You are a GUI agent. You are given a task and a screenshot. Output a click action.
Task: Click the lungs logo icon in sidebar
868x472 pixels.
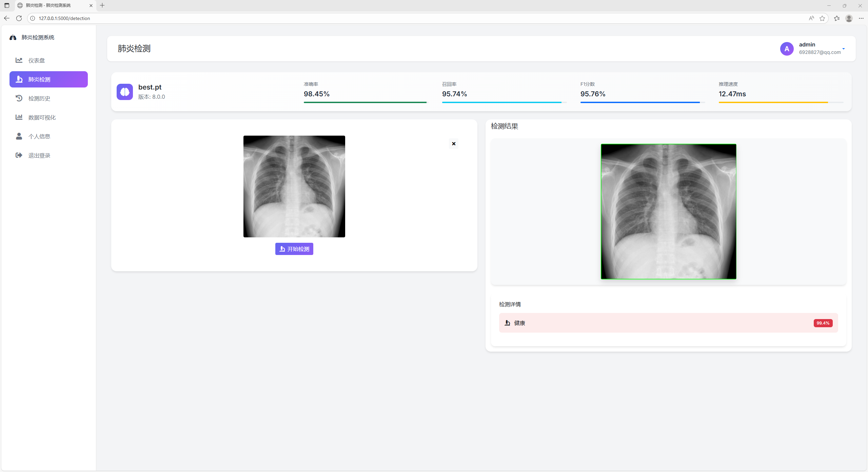(x=13, y=38)
